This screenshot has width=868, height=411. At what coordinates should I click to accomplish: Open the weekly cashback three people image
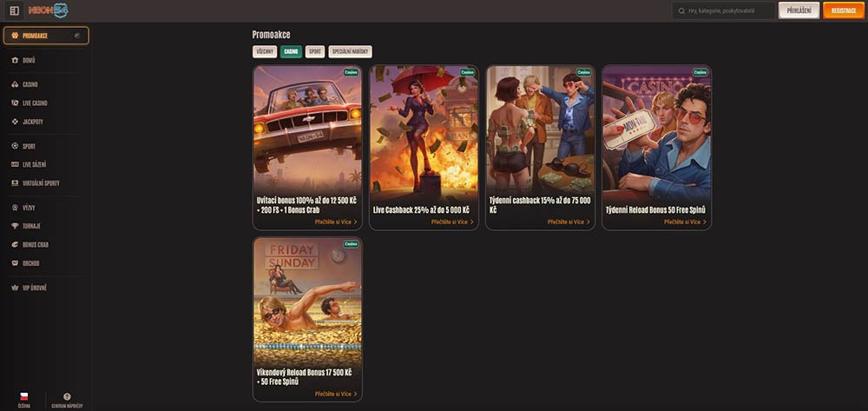click(x=540, y=129)
